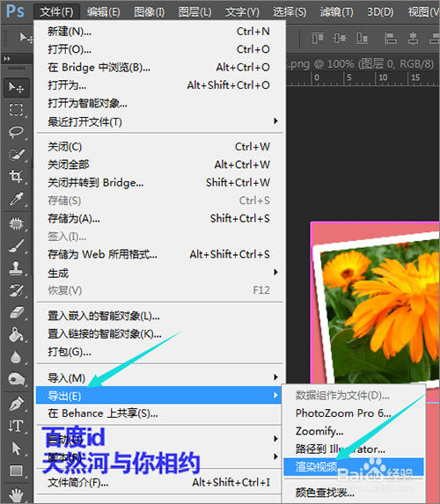
Task: Choose 打包(G)... menu item
Action: (x=159, y=352)
